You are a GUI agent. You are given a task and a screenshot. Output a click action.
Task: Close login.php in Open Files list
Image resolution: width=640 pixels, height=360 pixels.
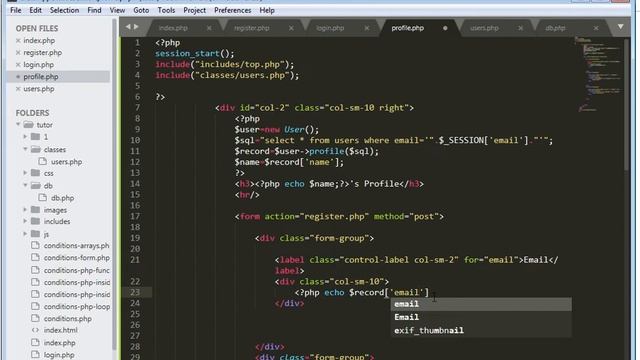click(x=18, y=64)
